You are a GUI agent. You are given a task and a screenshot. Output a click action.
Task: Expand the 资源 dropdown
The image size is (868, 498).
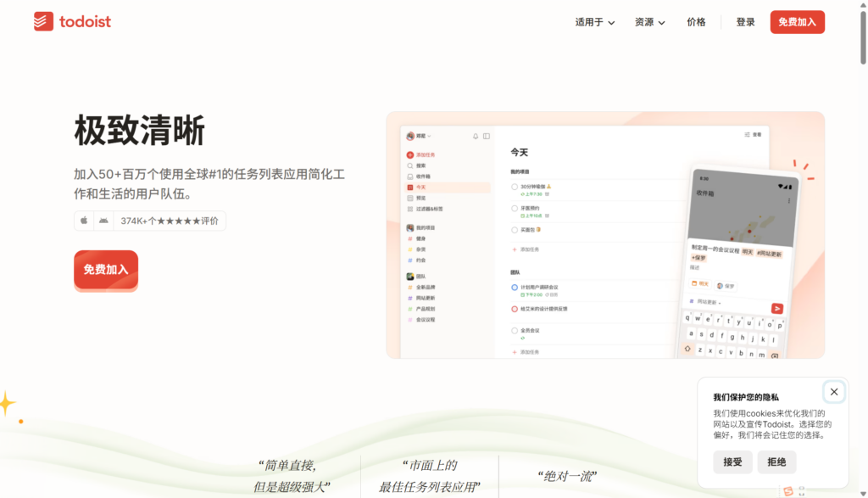pyautogui.click(x=649, y=22)
